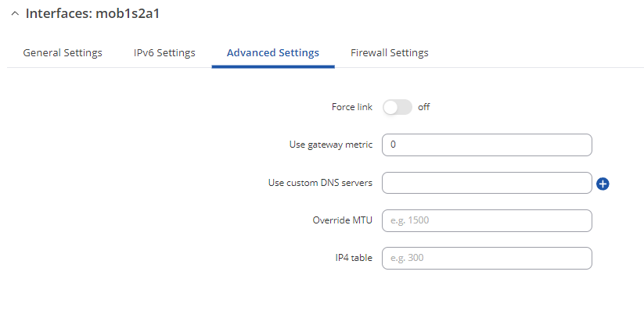Image resolution: width=644 pixels, height=318 pixels.
Task: Enable the Force link switch
Action: point(398,107)
